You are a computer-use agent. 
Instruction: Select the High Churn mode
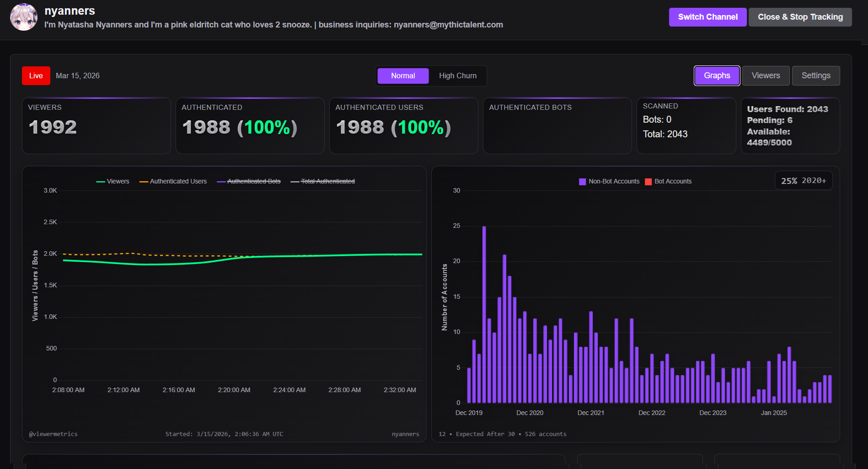click(457, 76)
